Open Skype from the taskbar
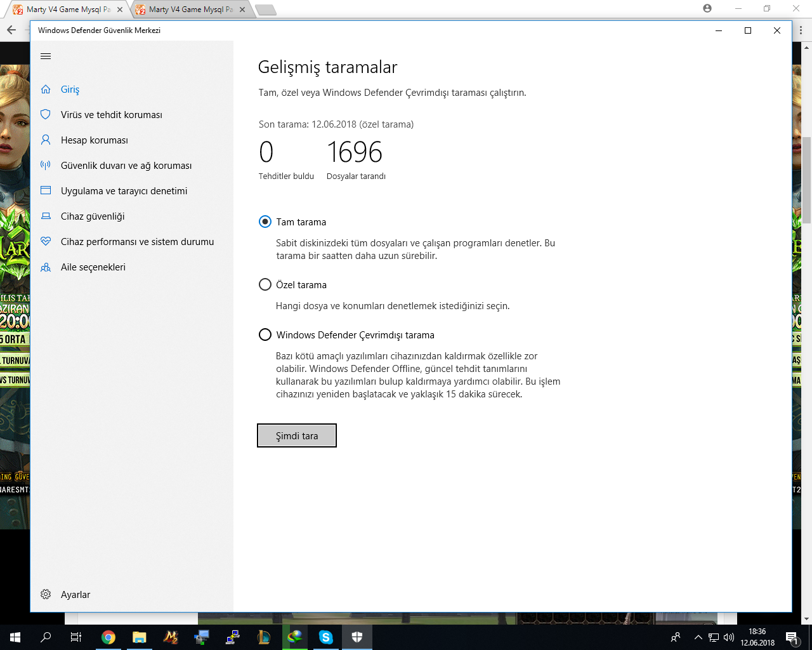This screenshot has width=812, height=650. point(326,637)
